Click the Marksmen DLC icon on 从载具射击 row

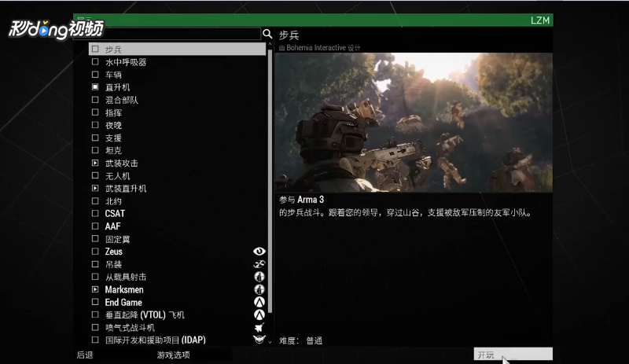[x=259, y=277]
